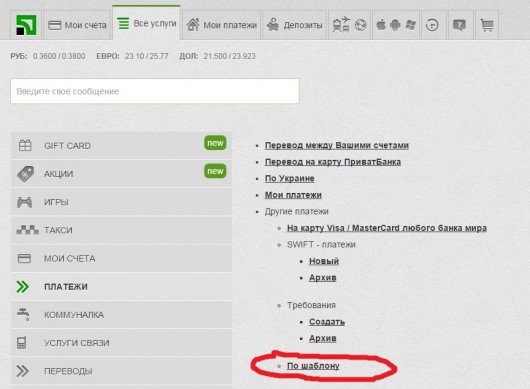Select ТАКСИ in the sidebar
530x389 pixels.
point(121,230)
